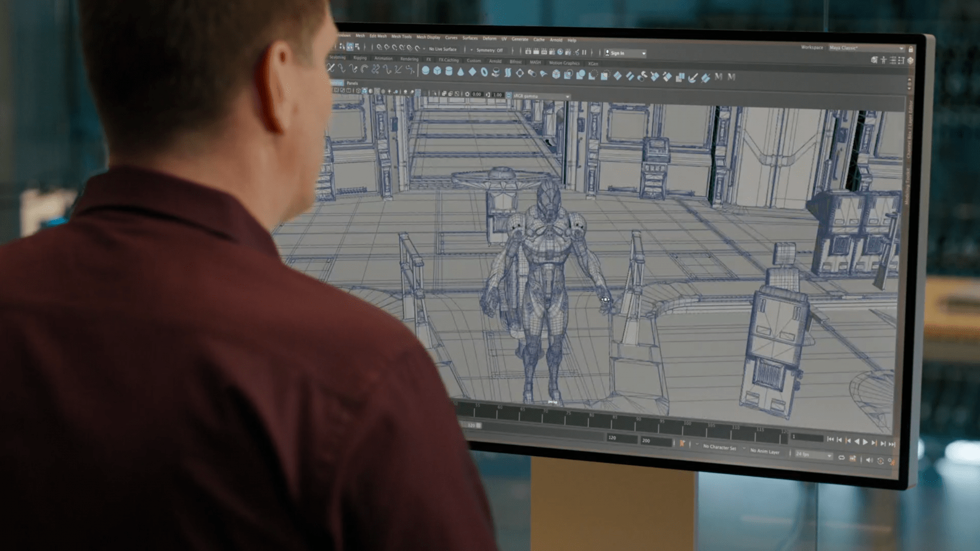Viewport: 980px width, 551px height.
Task: Toggle the view transform icon beside sRGB gamma
Action: (508, 95)
